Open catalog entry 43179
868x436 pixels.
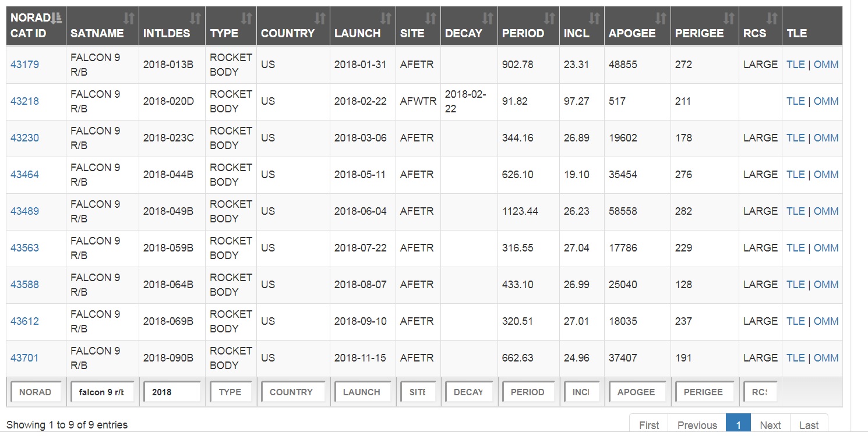pos(24,65)
